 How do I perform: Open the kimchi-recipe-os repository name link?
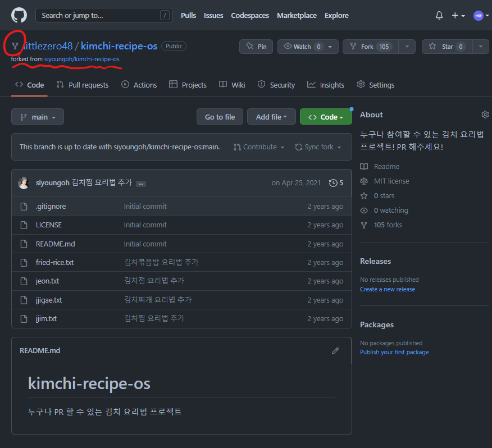(119, 46)
